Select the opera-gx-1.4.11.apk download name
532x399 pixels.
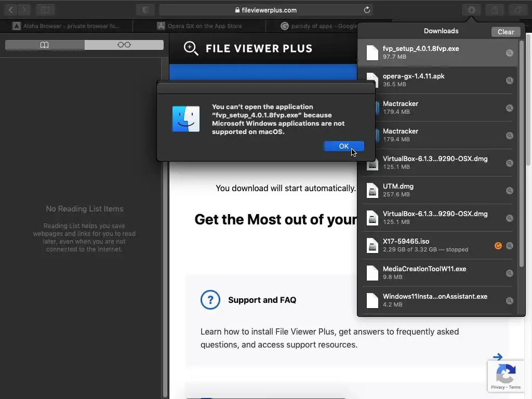[x=414, y=76]
